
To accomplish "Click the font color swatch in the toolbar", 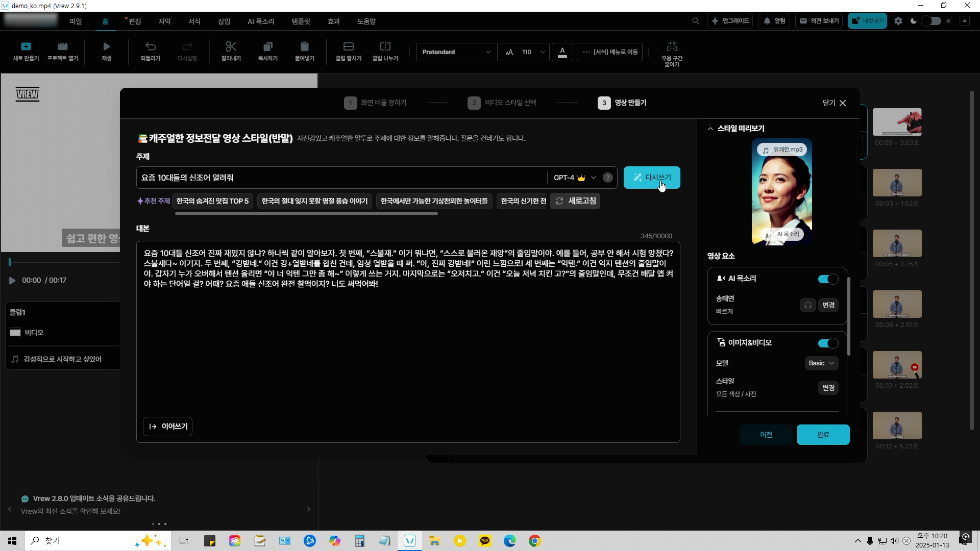I will 562,52.
